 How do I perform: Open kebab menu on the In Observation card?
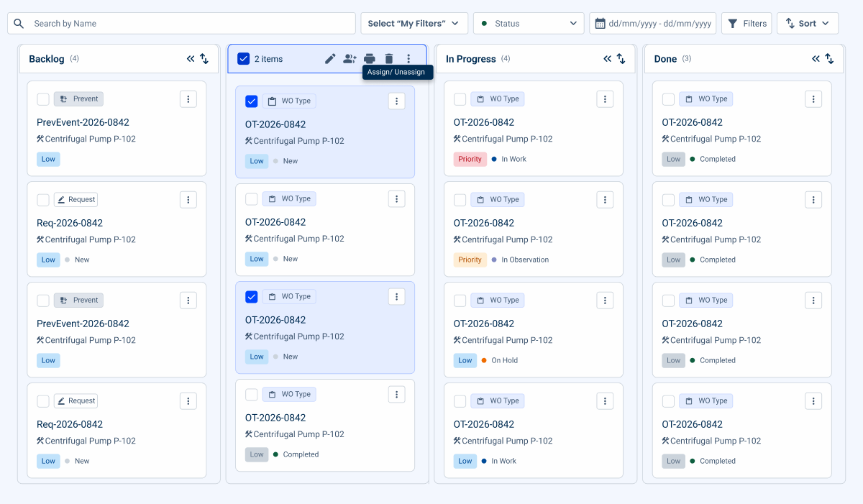[x=605, y=200]
